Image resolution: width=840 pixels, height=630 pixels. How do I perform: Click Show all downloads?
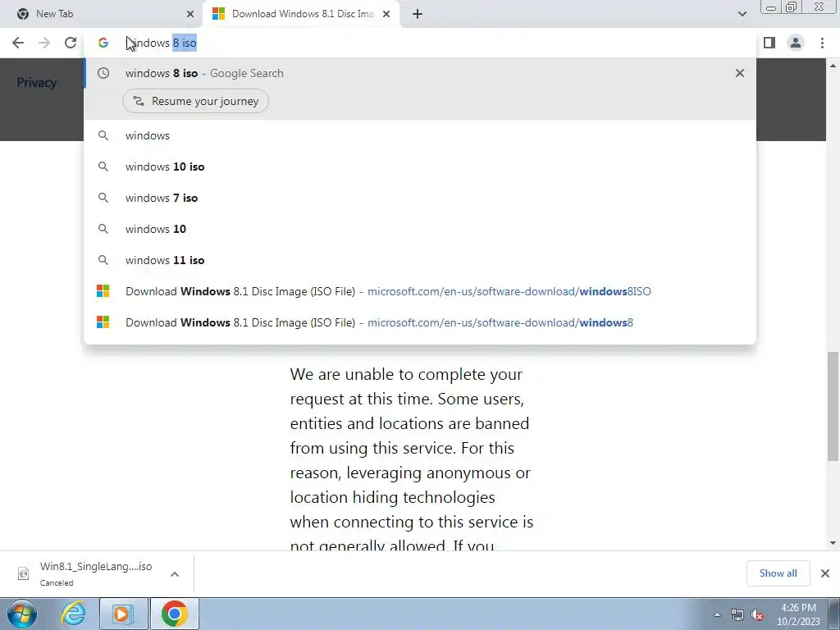(x=778, y=573)
